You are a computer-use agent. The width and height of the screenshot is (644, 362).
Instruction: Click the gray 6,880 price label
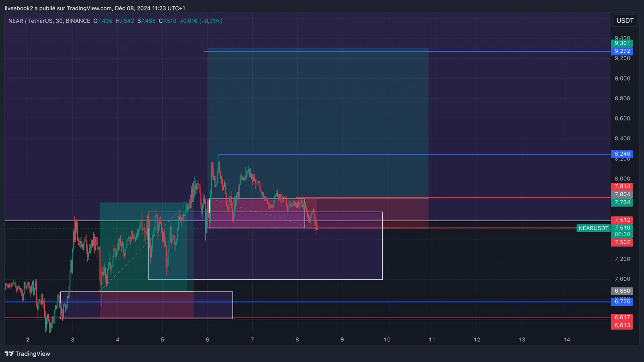pyautogui.click(x=622, y=291)
